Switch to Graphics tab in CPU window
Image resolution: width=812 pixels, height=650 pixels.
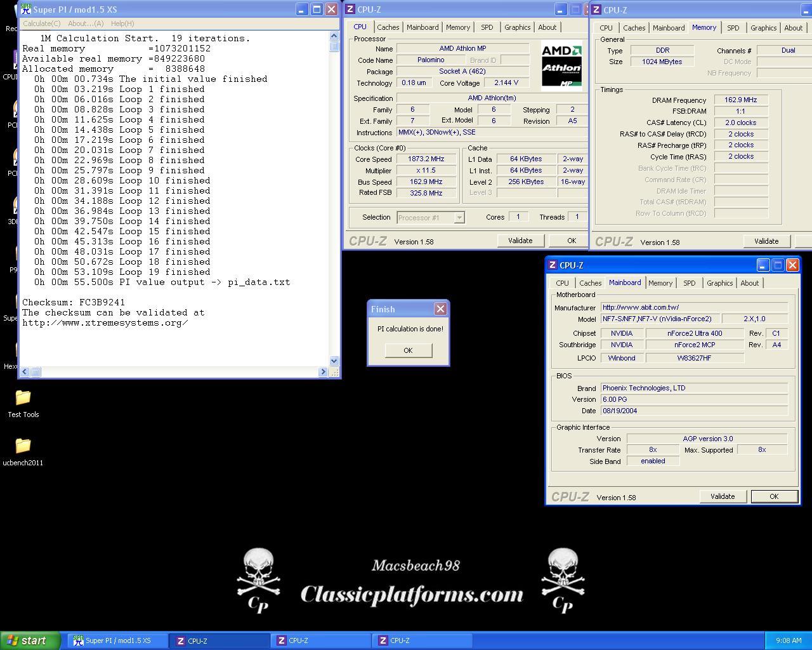coord(517,27)
